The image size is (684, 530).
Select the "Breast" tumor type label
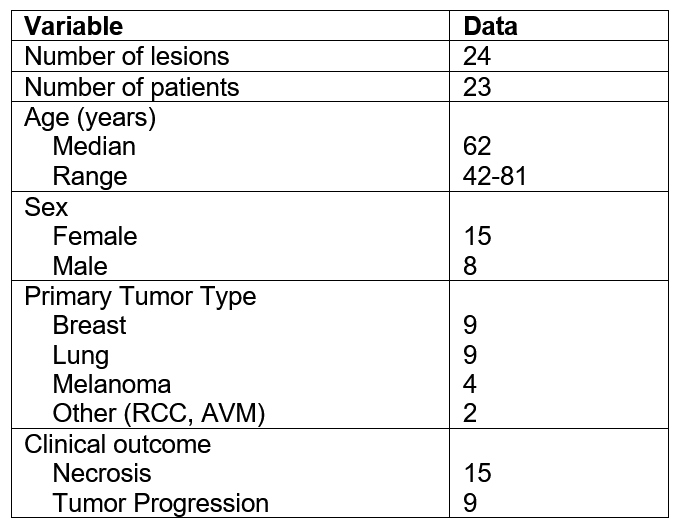tap(90, 326)
